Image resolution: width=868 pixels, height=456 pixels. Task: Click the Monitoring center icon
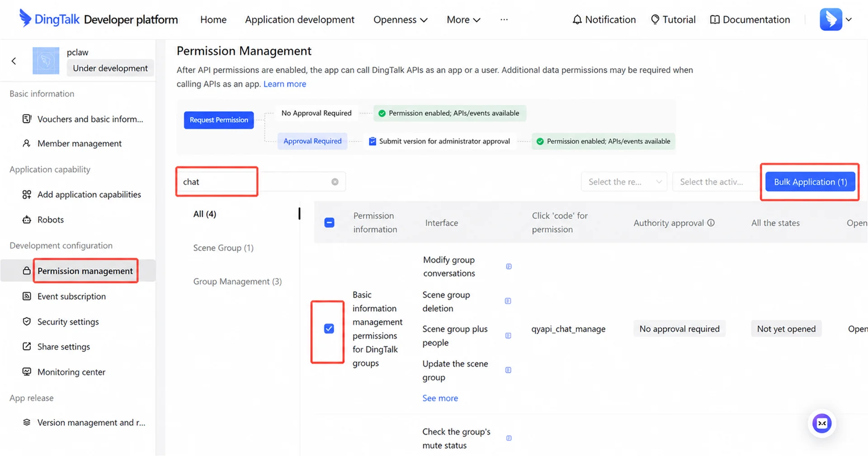point(27,372)
